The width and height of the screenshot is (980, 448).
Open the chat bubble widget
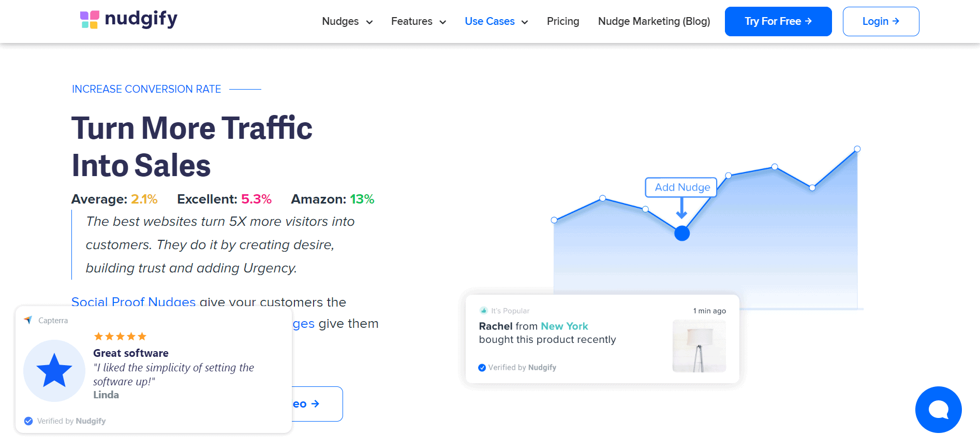click(x=938, y=410)
